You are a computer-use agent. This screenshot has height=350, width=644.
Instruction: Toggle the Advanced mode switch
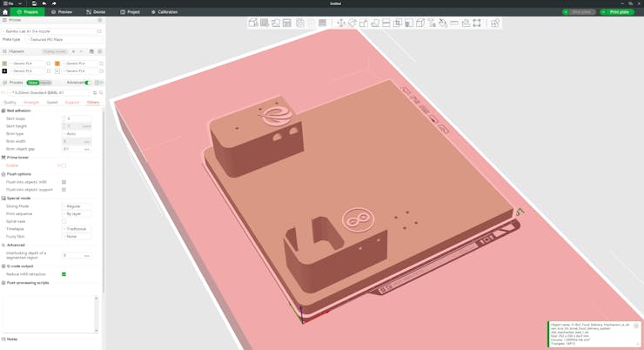pyautogui.click(x=87, y=83)
